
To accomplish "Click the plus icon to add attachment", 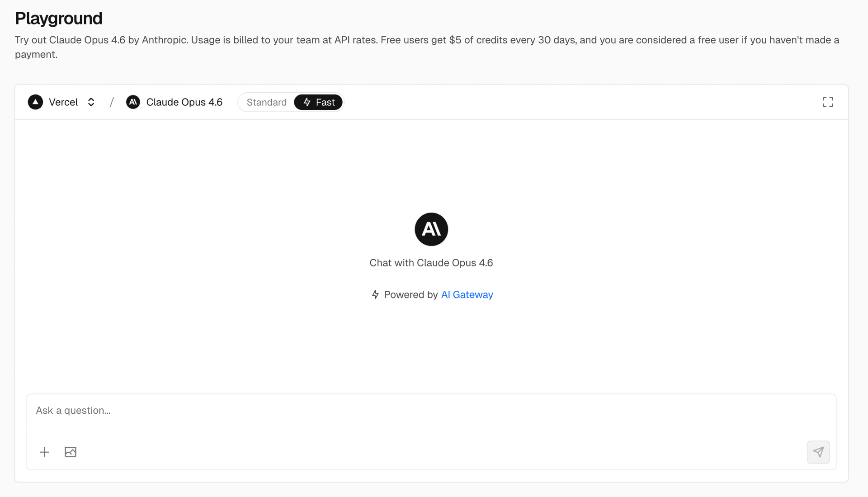I will click(44, 452).
